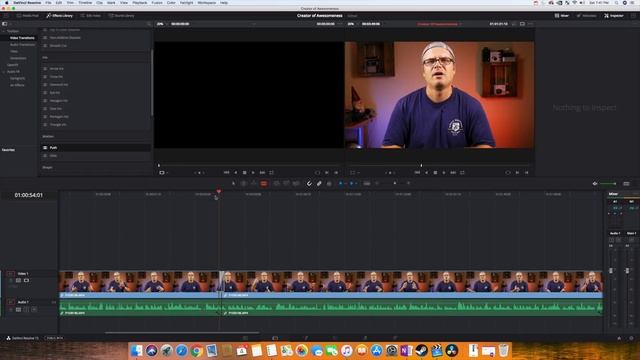640x360 pixels.
Task: Select the Selection mode arrow tool
Action: [233, 184]
